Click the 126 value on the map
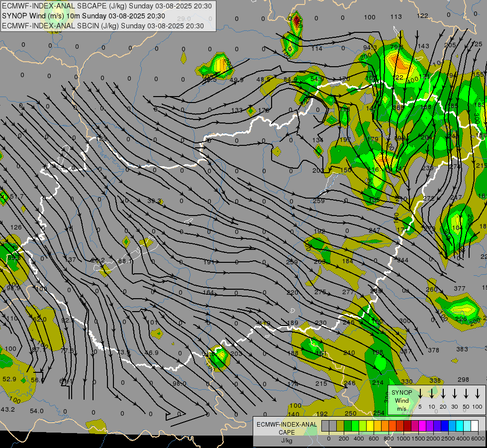Viewport: 487px width, 448px height. [16, 227]
